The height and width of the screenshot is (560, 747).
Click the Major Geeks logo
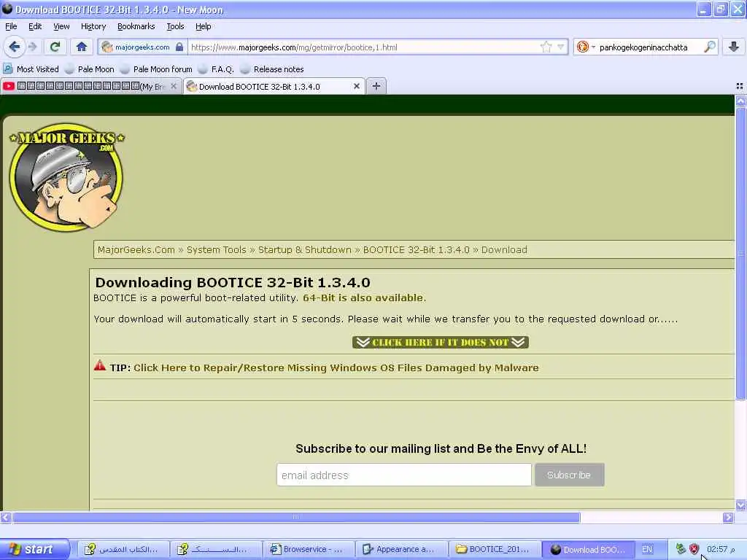point(66,177)
